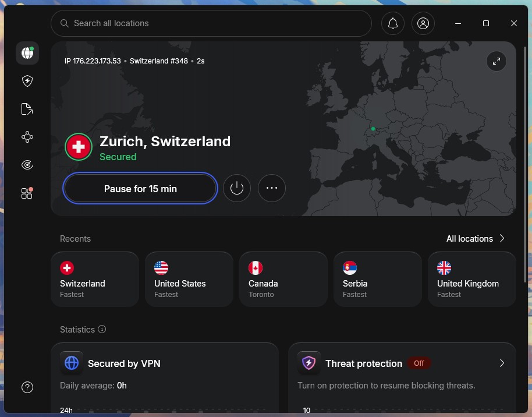Open All locations link

476,239
